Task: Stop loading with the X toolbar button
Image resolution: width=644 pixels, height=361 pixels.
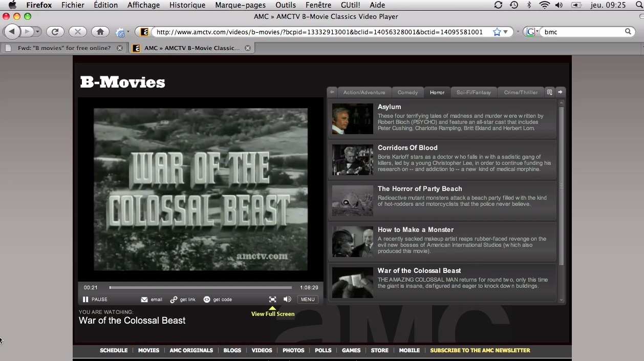Action: [77, 32]
